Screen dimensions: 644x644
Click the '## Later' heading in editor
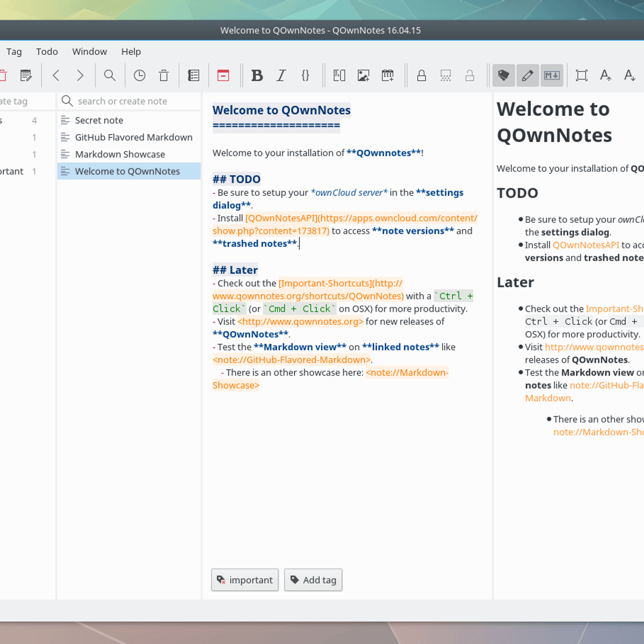click(235, 270)
